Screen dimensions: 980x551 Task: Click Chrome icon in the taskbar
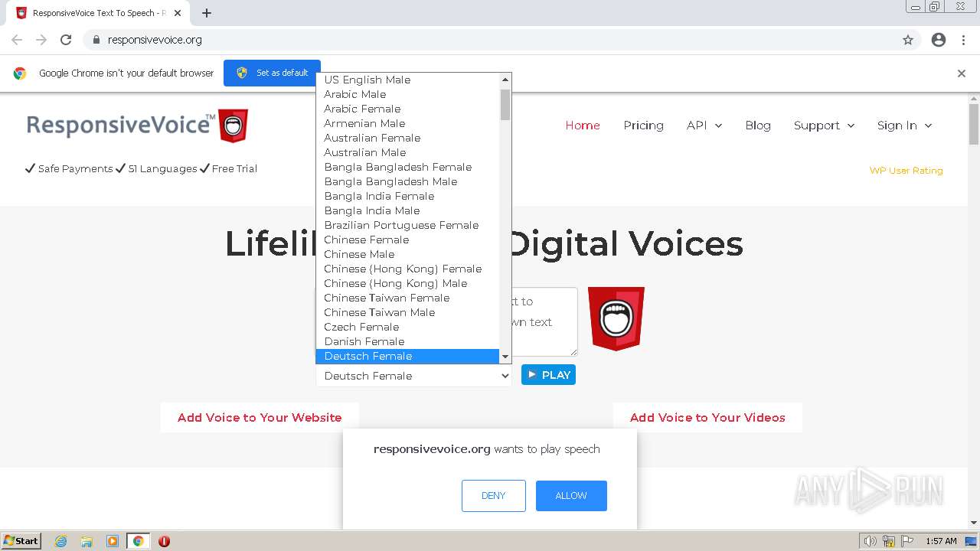(x=139, y=541)
